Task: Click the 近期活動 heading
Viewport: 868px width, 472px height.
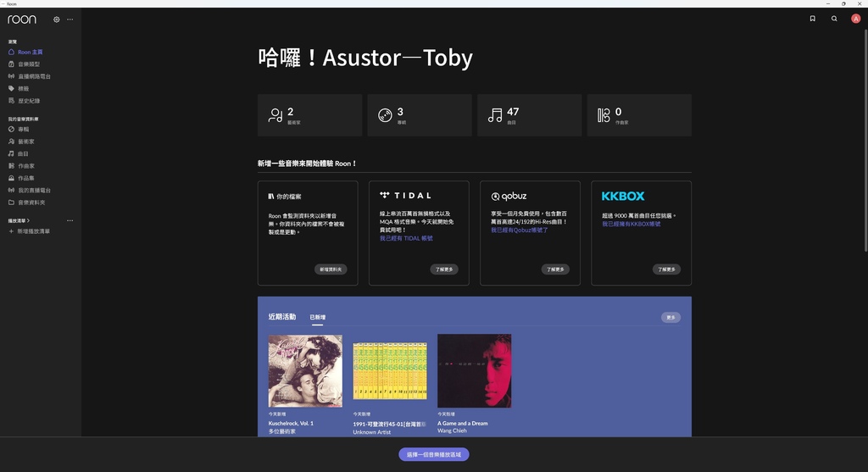Action: point(282,317)
